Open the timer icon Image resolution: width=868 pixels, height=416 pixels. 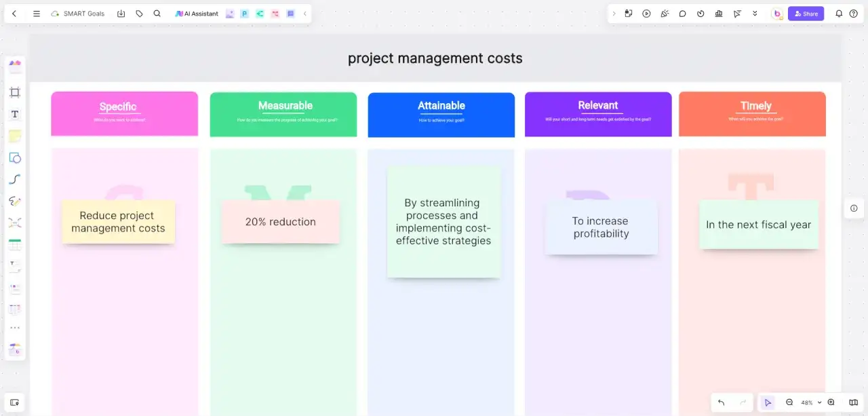(701, 14)
